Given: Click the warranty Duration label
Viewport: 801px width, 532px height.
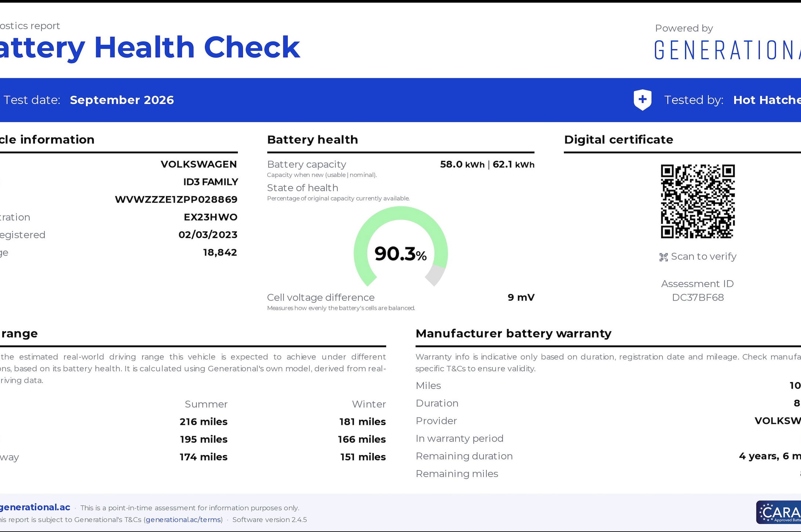Looking at the screenshot, I should click(437, 403).
